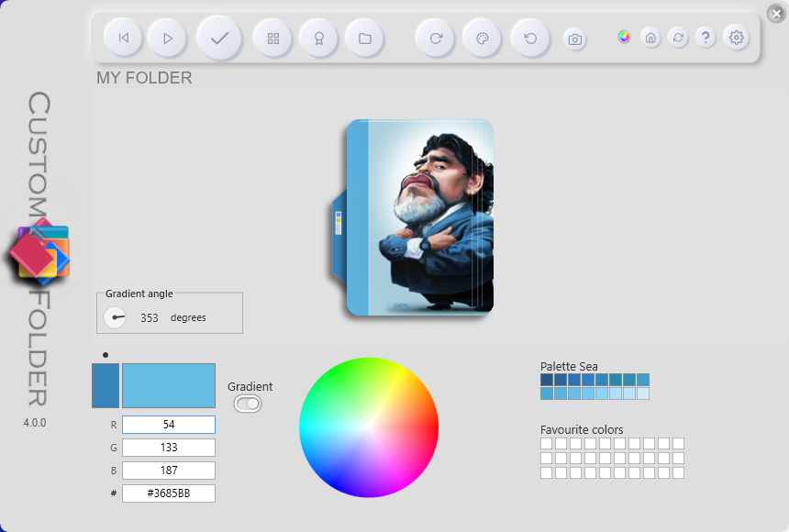Image resolution: width=789 pixels, height=532 pixels.
Task: Select the dark blue color swatch
Action: point(106,385)
